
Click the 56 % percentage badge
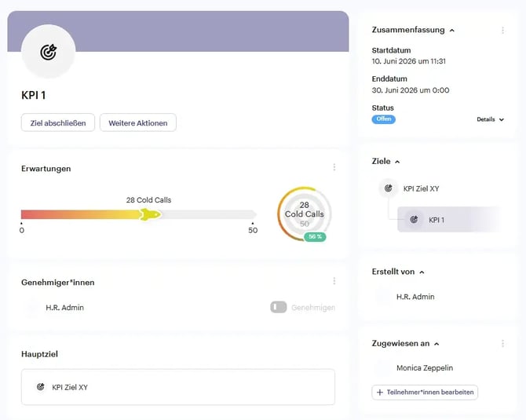tap(315, 237)
